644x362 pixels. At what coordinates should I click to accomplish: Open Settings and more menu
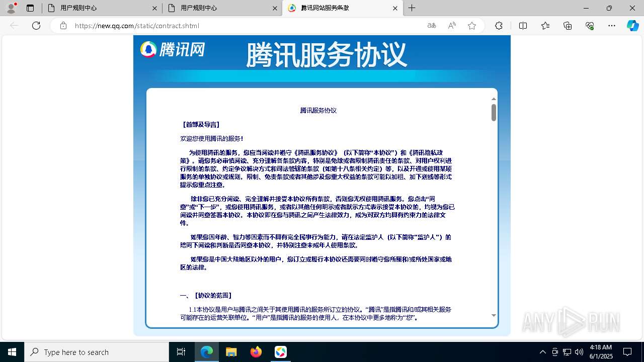612,26
